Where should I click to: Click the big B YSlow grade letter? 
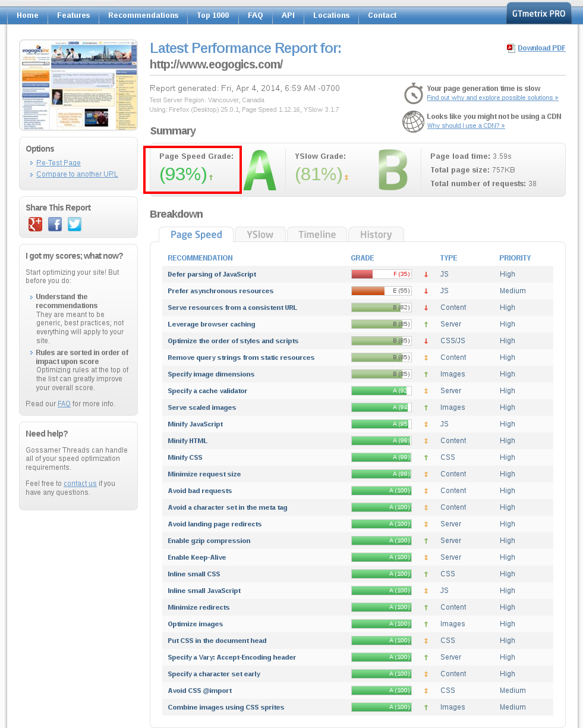click(x=393, y=171)
